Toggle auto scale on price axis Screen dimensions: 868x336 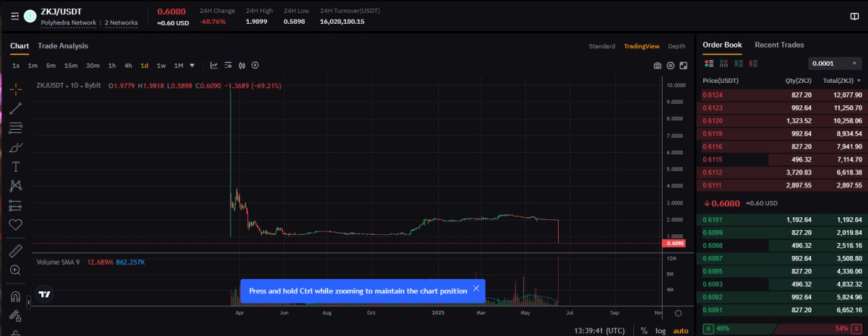(x=680, y=331)
